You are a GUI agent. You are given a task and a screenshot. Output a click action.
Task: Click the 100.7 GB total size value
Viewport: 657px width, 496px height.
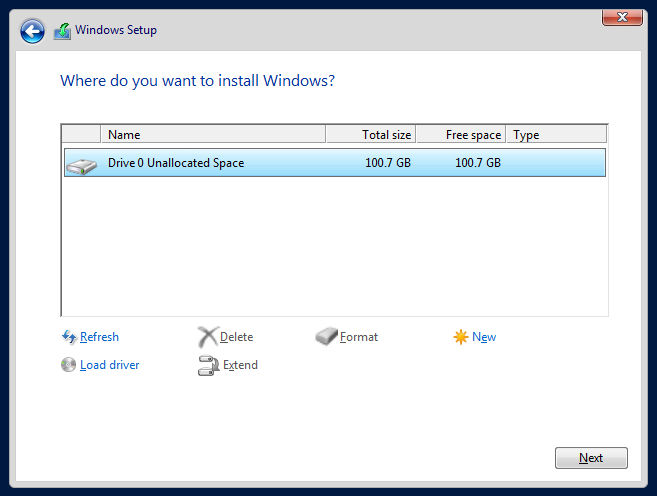[x=388, y=163]
